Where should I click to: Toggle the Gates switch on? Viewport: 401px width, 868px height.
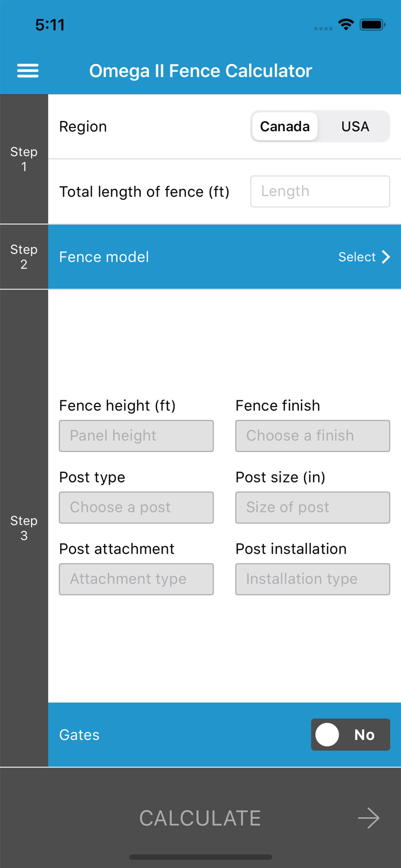click(x=350, y=734)
